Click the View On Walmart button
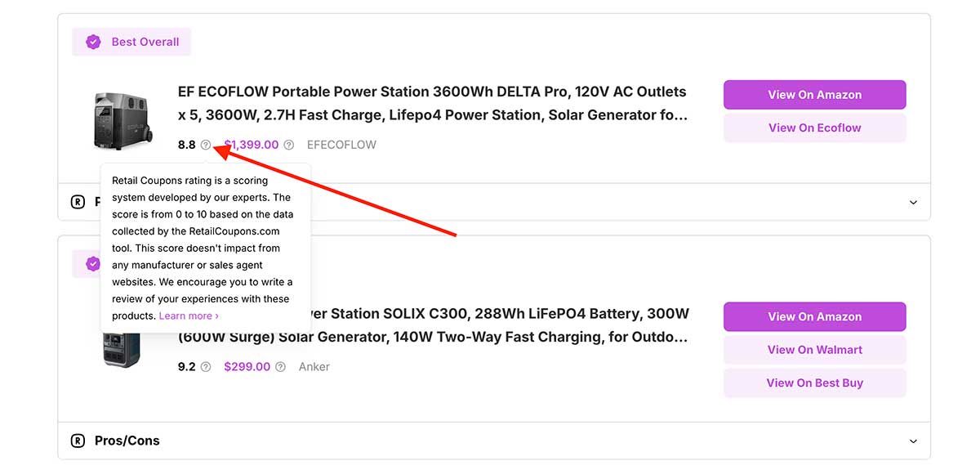980x470 pixels. [x=814, y=350]
